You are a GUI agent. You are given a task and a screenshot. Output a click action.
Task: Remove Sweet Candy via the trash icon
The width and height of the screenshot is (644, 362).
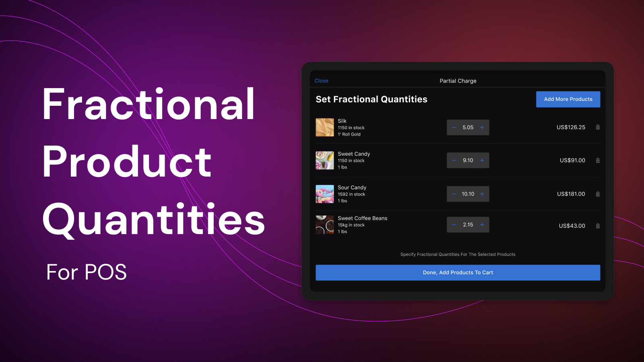pos(598,160)
